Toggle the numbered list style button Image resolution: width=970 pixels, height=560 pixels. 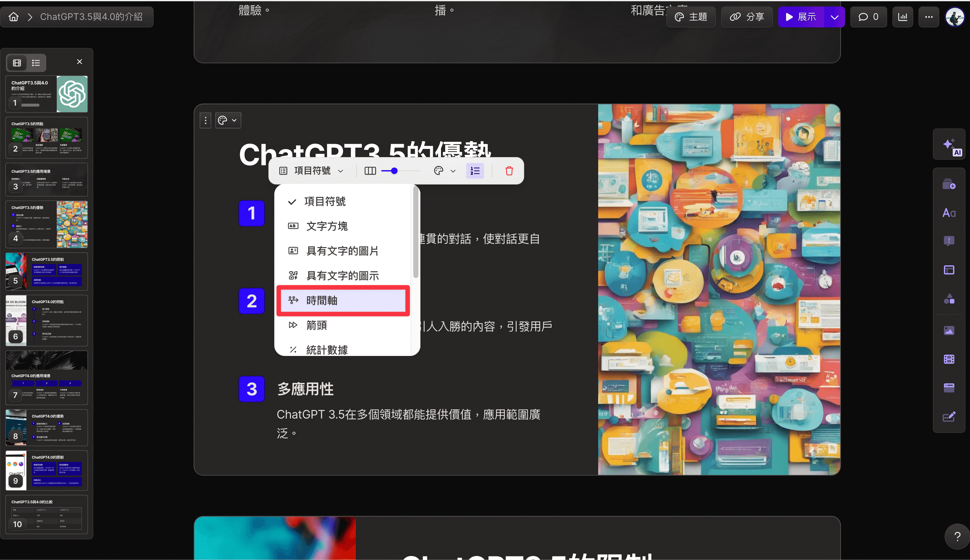point(475,171)
